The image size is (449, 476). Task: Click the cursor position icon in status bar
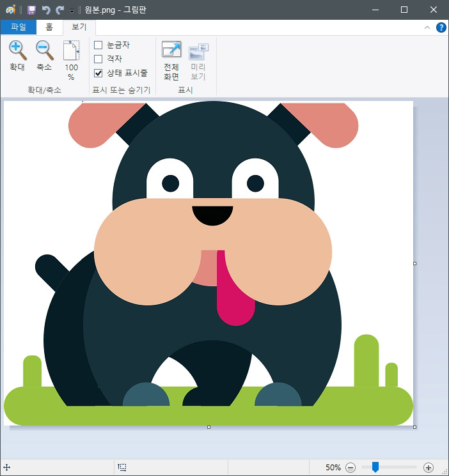6,467
